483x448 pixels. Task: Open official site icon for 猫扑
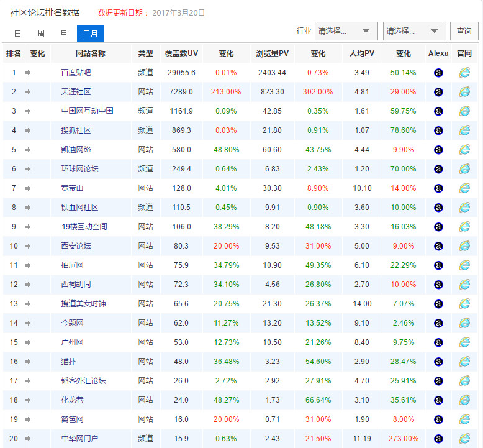click(464, 362)
